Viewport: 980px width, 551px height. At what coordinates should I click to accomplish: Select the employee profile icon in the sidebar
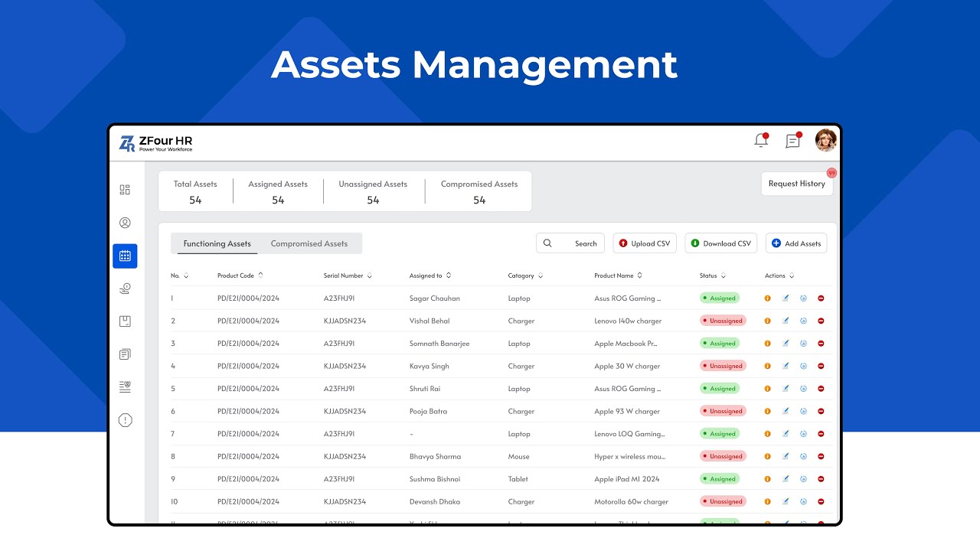(125, 222)
